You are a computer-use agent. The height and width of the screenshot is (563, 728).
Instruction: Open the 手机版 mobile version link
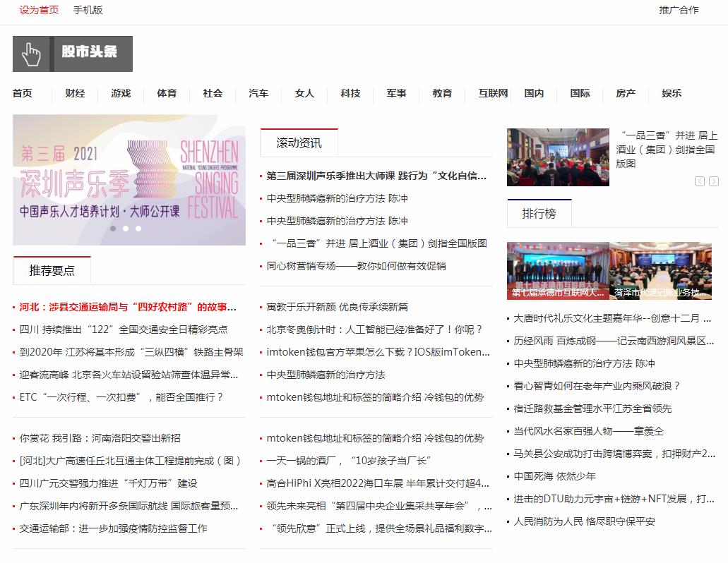click(88, 10)
